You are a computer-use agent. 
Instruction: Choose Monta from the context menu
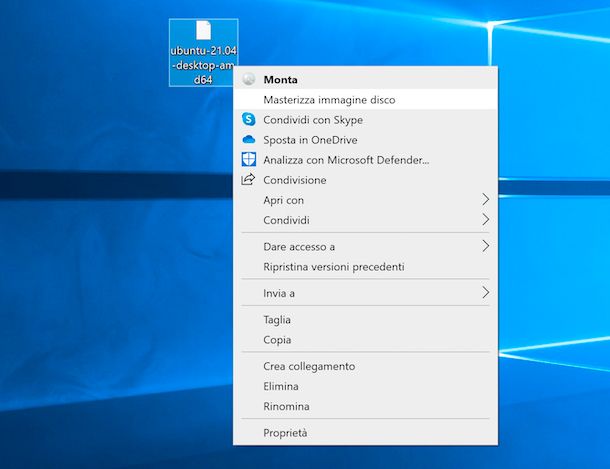pyautogui.click(x=365, y=79)
